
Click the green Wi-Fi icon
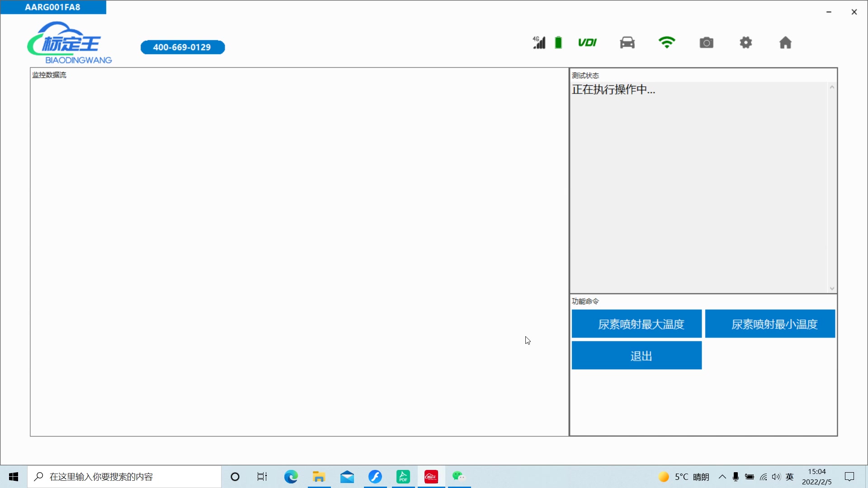click(x=667, y=42)
